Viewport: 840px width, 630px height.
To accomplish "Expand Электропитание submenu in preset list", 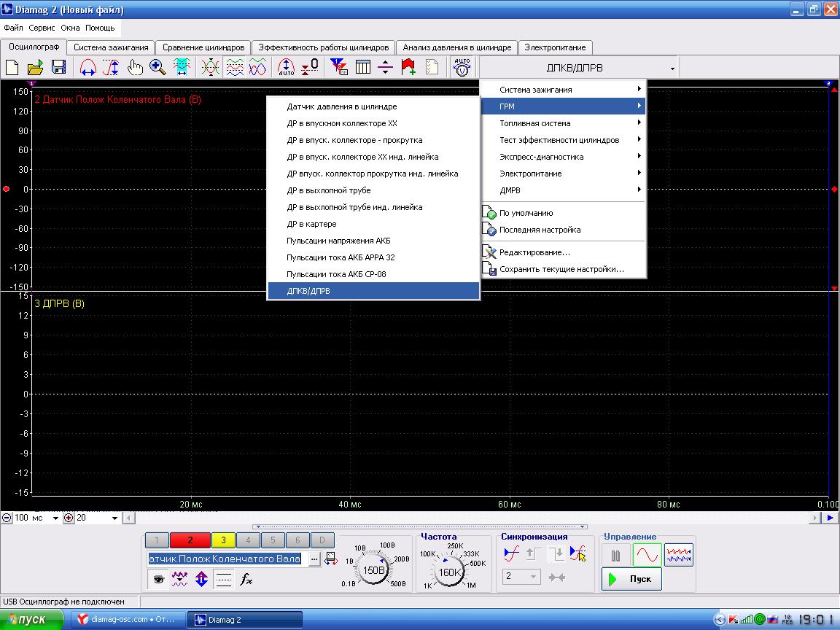I will tap(564, 174).
